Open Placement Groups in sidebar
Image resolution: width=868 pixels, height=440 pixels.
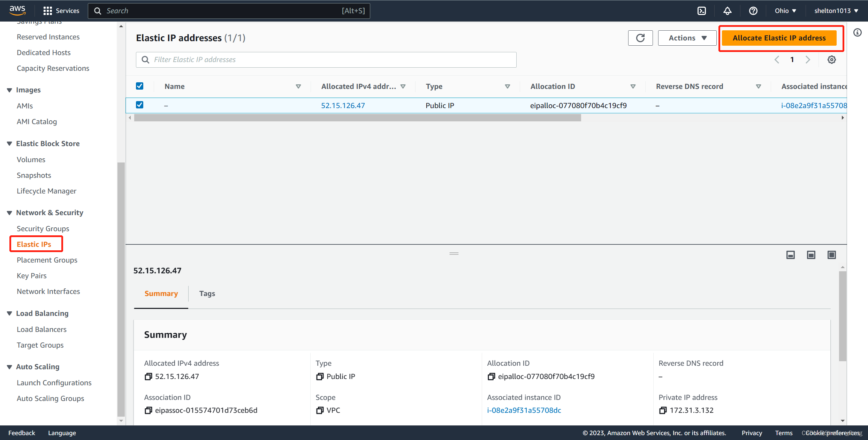pos(47,260)
